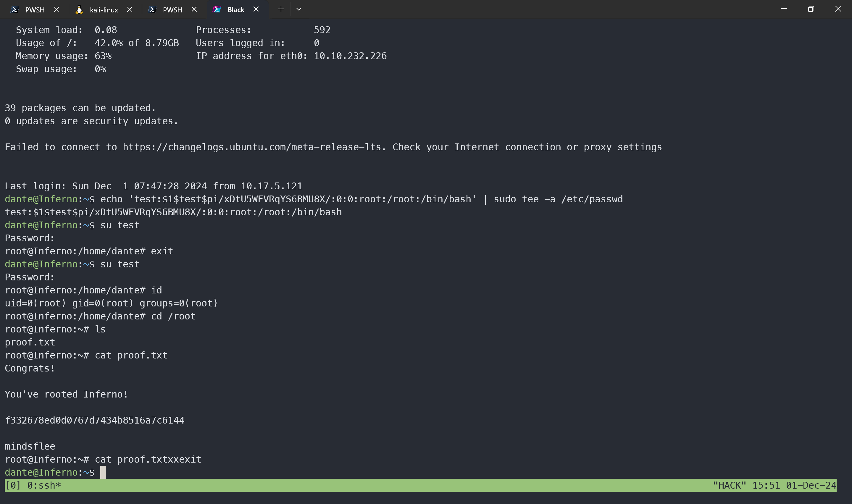
Task: Click the 'uid=0(root) gid=0(root)' output
Action: [69, 303]
